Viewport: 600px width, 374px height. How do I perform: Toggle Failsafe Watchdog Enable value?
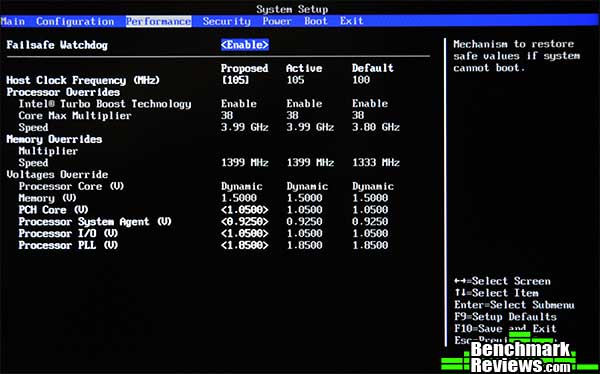tap(245, 45)
